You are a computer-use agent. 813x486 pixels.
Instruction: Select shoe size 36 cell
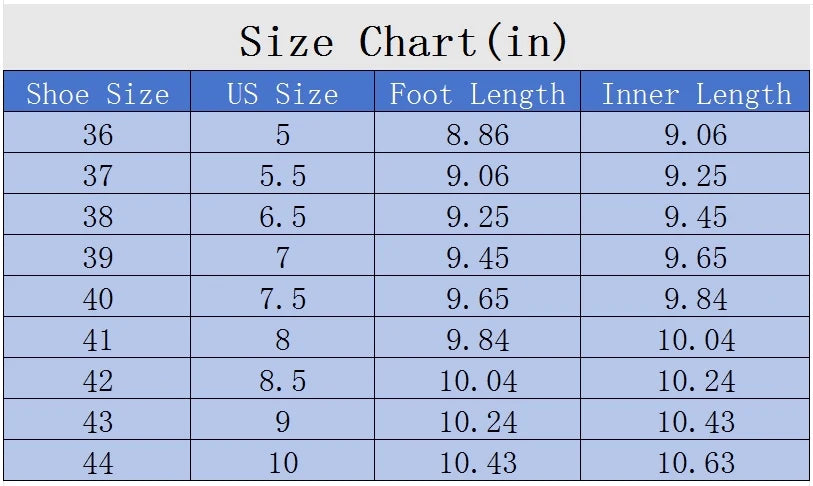pyautogui.click(x=97, y=134)
